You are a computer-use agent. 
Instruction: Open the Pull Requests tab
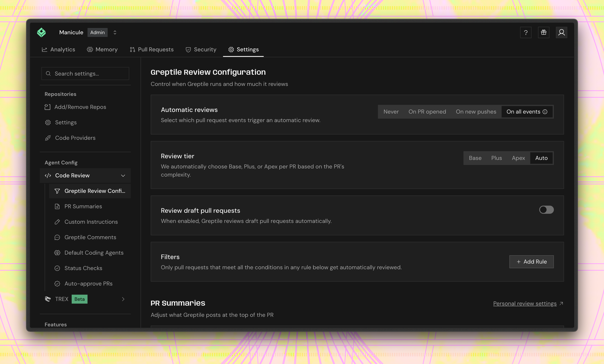click(152, 50)
